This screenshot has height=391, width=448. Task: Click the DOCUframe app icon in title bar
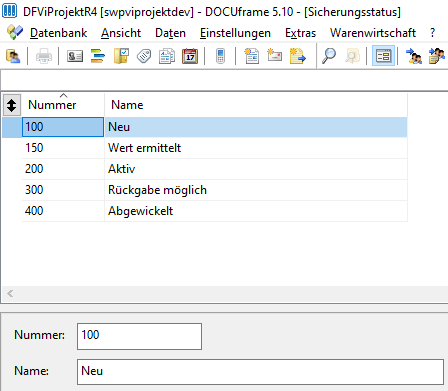9,11
